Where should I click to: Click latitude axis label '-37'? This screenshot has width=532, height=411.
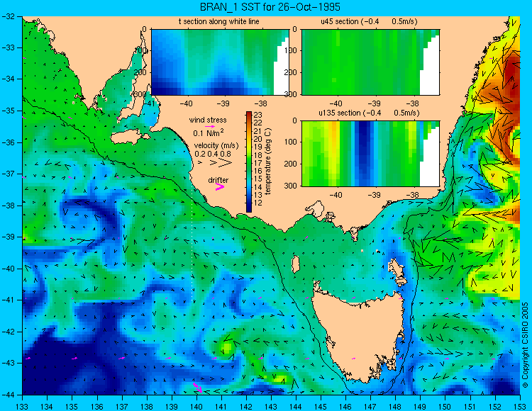(x=8, y=174)
